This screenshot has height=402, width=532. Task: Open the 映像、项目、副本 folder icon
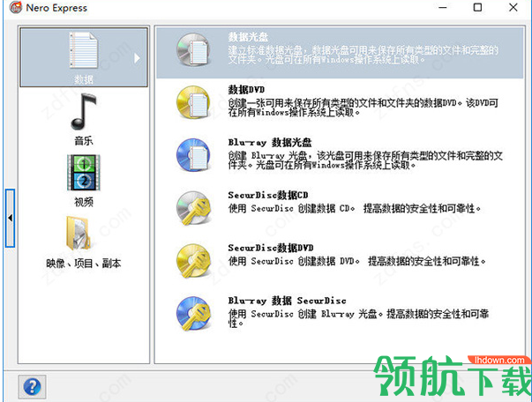[x=79, y=234]
